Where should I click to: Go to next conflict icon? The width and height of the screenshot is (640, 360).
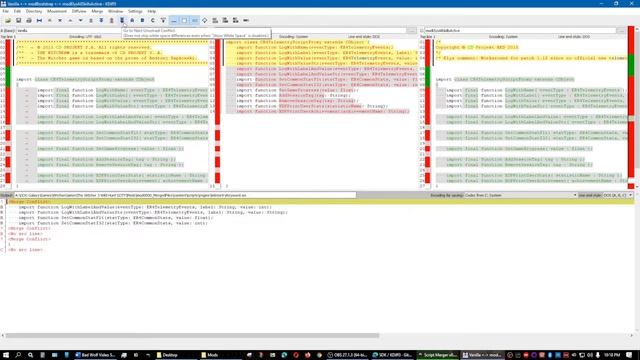pos(101,20)
